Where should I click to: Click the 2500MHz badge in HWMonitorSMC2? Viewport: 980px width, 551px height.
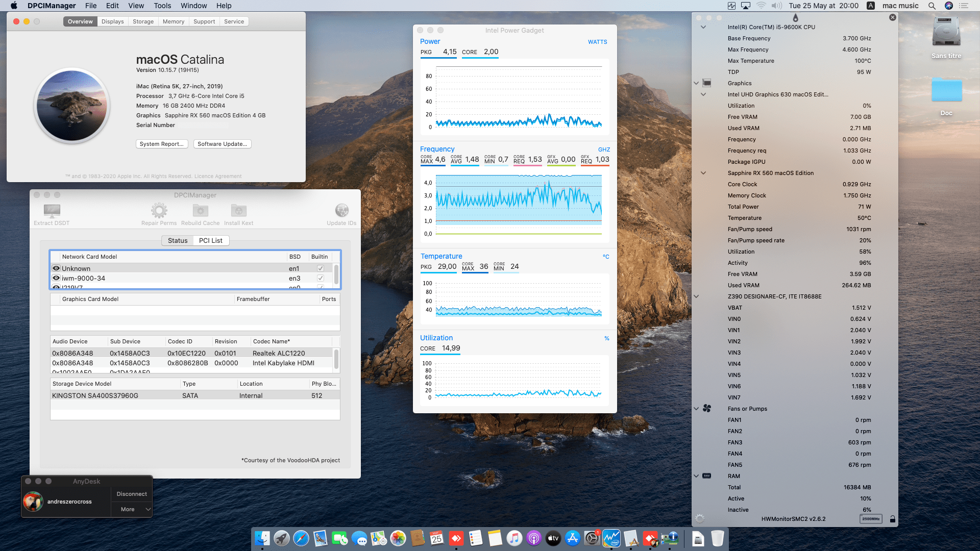pyautogui.click(x=871, y=519)
